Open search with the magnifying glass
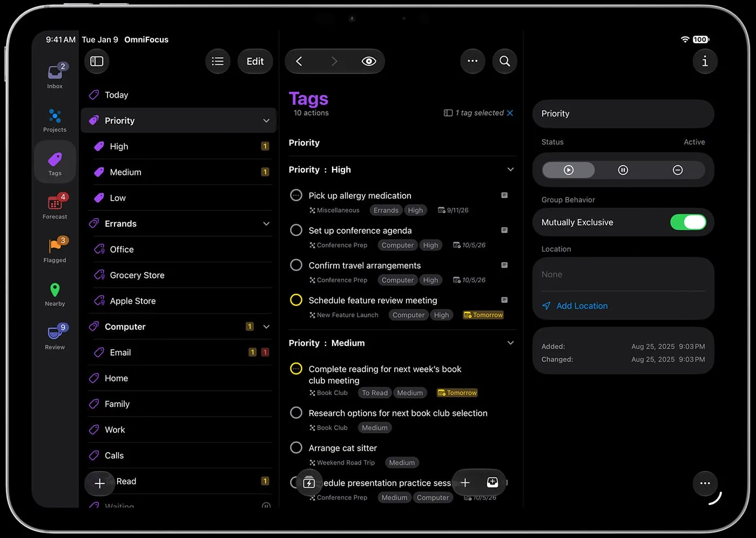This screenshot has width=756, height=538. (505, 62)
